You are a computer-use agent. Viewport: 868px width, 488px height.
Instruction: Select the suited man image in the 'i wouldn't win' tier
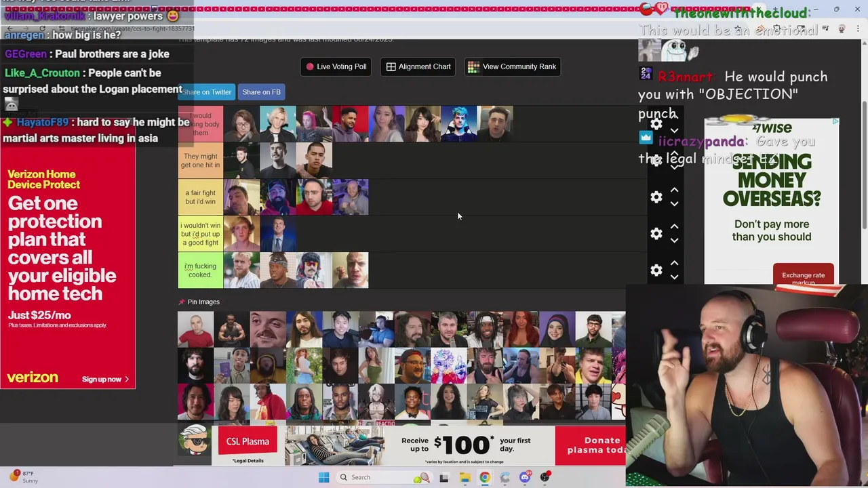coord(277,234)
